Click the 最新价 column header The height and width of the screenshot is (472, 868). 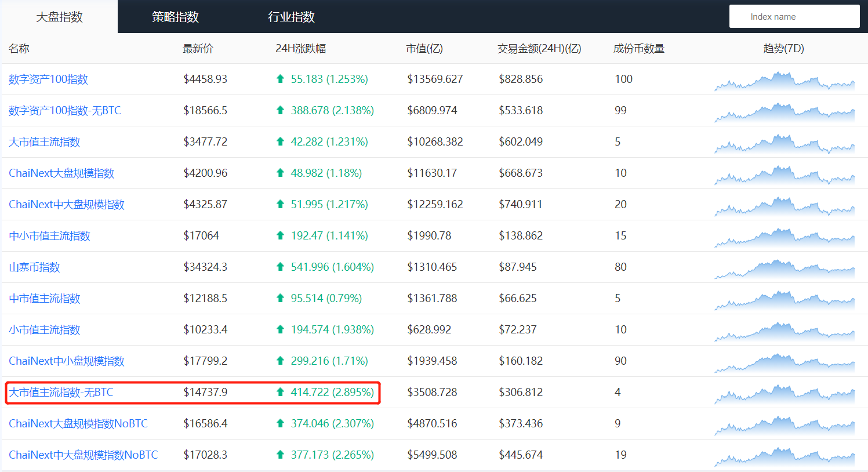198,49
